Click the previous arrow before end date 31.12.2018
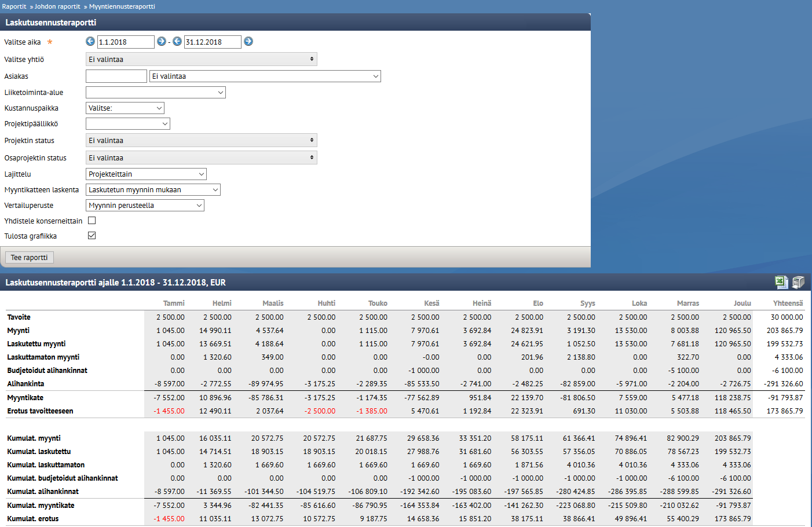Viewport: 812px width, 527px height. [x=177, y=41]
